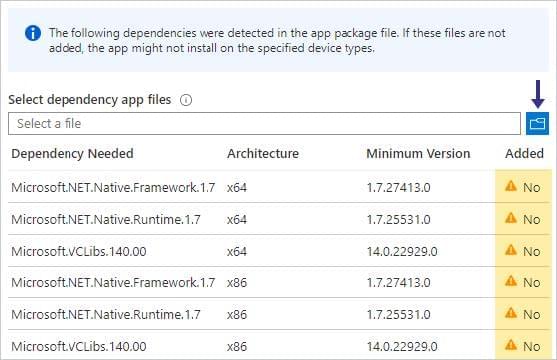Viewport: 557px width, 360px height.
Task: Click No status for x64 Native.Runtime
Action: coord(531,219)
